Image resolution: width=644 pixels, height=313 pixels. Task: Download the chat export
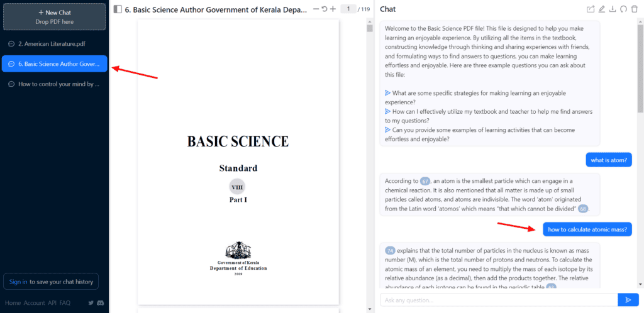[613, 9]
